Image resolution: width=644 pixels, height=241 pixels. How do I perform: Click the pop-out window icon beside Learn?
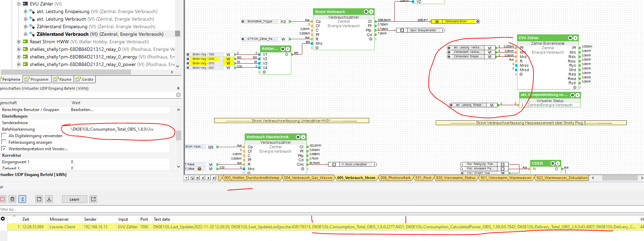(93, 199)
